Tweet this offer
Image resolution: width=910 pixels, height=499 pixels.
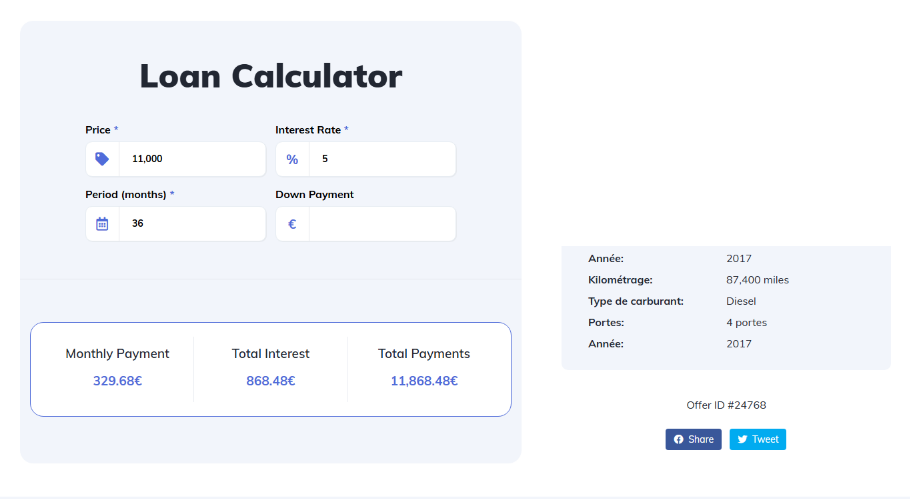758,440
